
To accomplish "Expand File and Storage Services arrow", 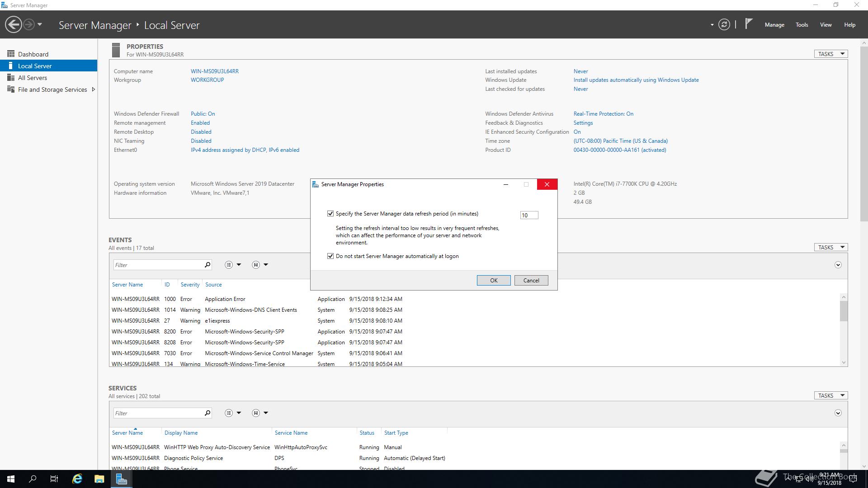I will tap(94, 89).
